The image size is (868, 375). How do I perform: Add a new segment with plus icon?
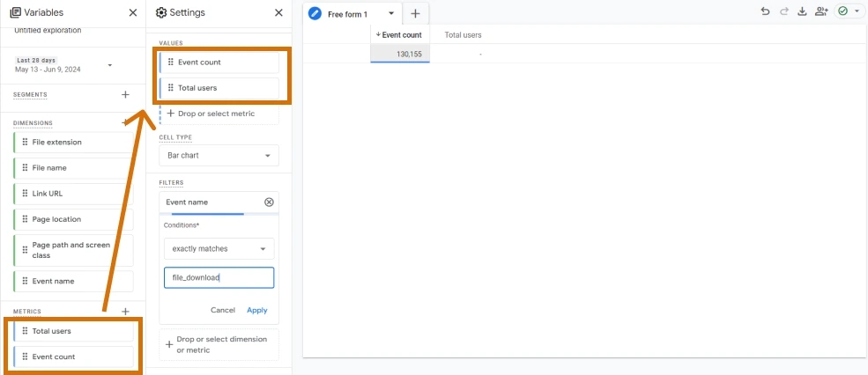(x=126, y=94)
